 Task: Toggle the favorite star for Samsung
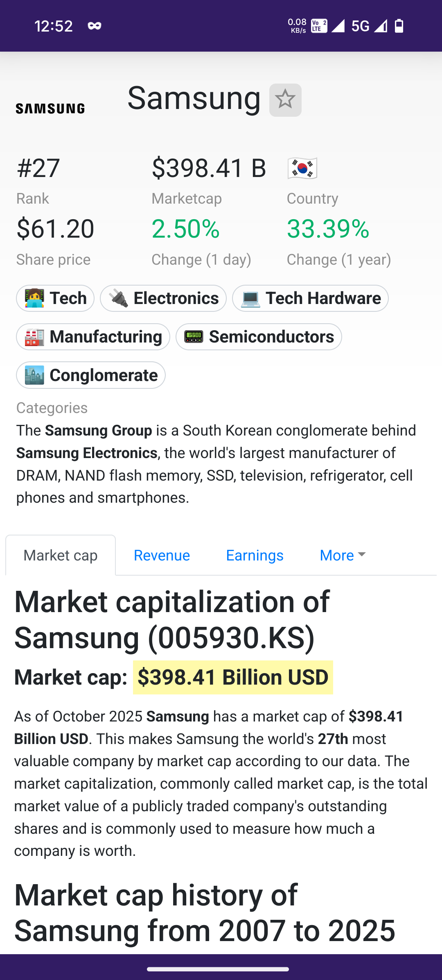[x=285, y=100]
